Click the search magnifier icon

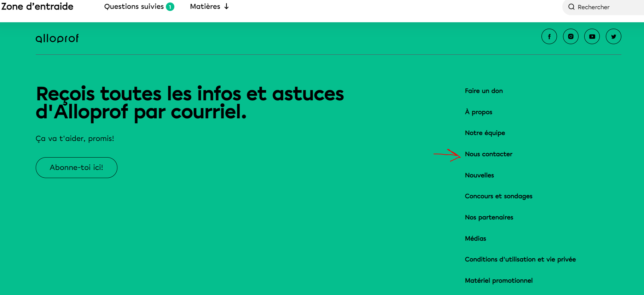point(571,7)
